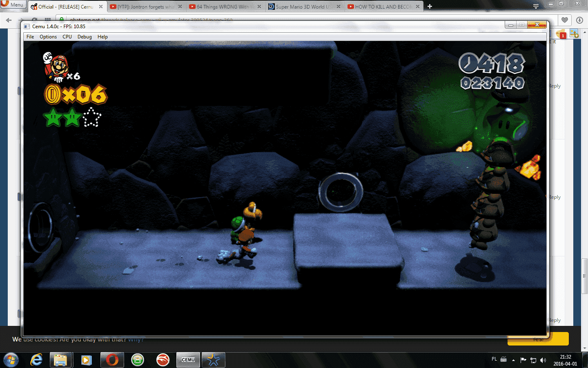Open the Debug menu in Cemu
Screen dimensions: 588x368
85,37
